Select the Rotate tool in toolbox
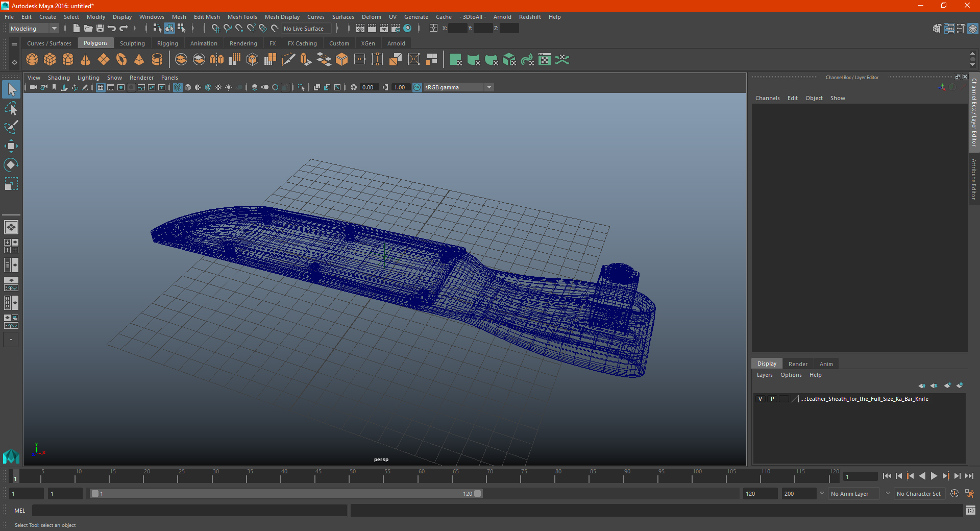980x531 pixels. [11, 165]
